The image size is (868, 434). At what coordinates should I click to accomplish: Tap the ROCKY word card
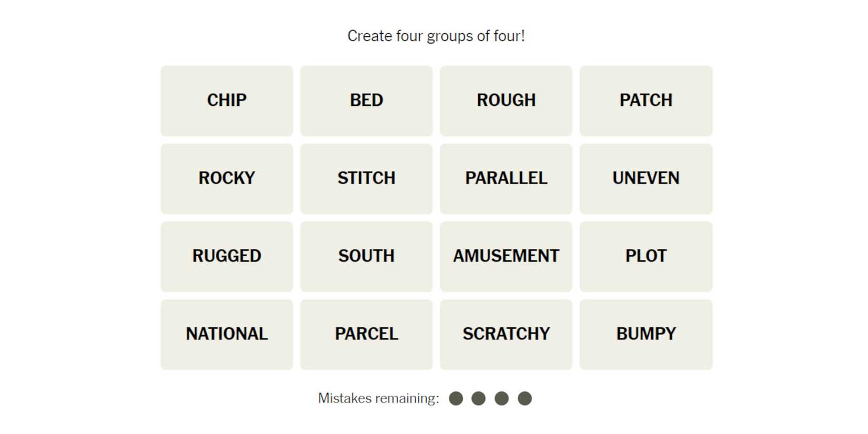tap(227, 178)
